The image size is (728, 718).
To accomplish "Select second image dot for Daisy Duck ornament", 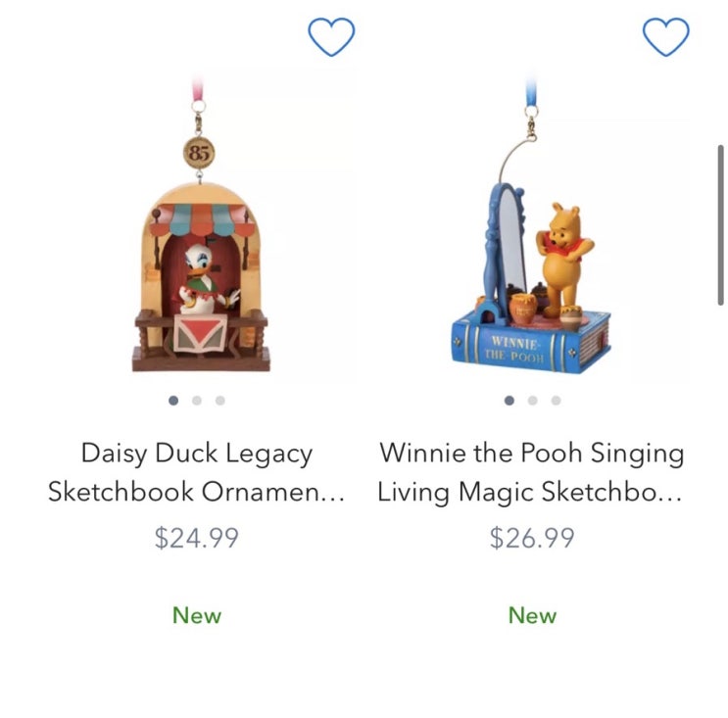I will pyautogui.click(x=197, y=401).
